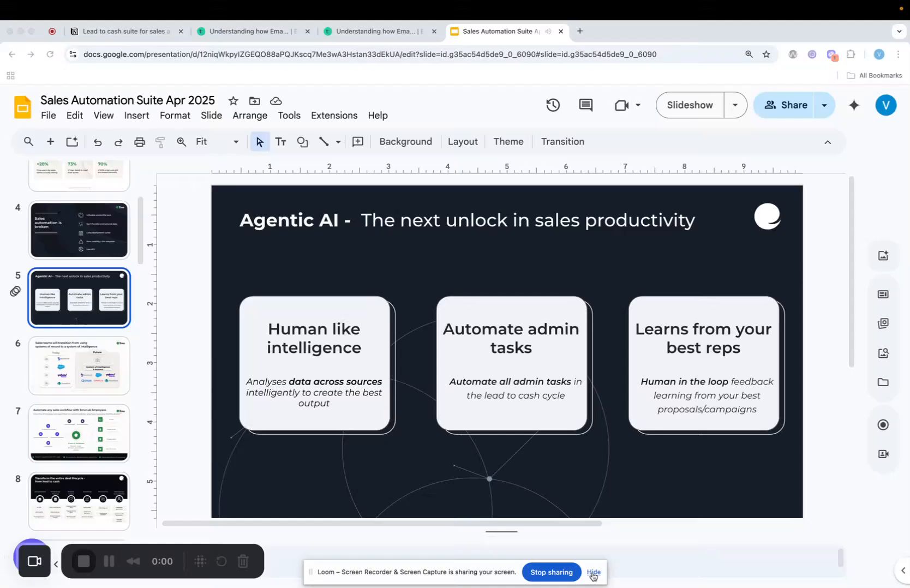Click the Stop sharing button

point(551,572)
